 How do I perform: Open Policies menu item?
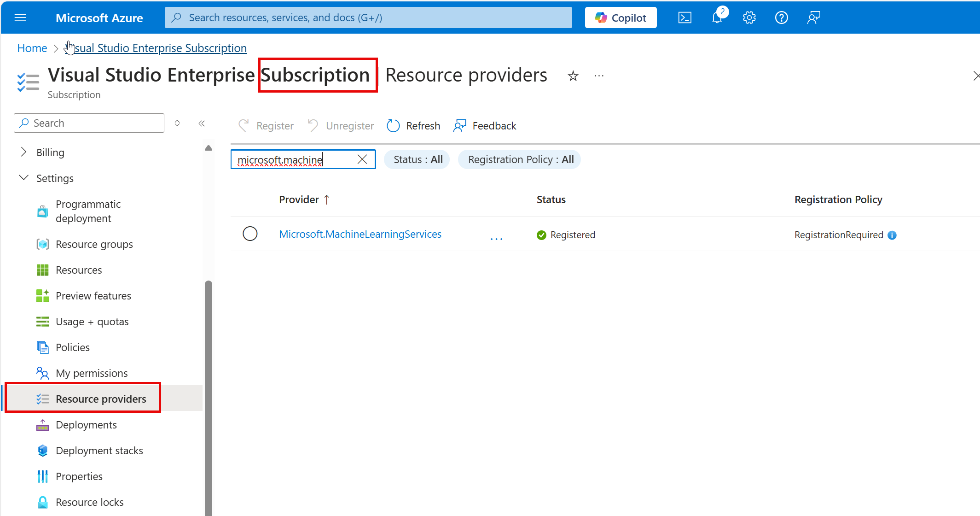(73, 347)
